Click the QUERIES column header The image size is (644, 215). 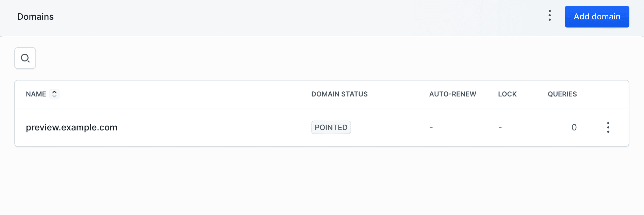click(562, 94)
